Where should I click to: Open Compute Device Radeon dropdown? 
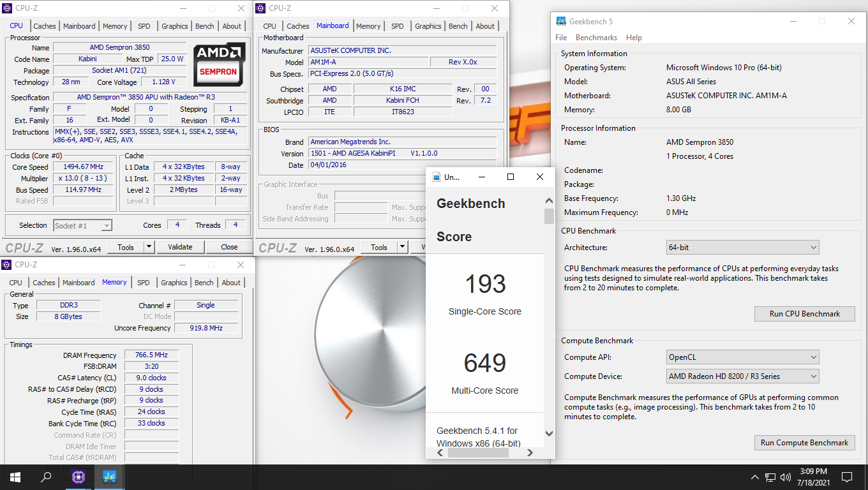pos(742,376)
